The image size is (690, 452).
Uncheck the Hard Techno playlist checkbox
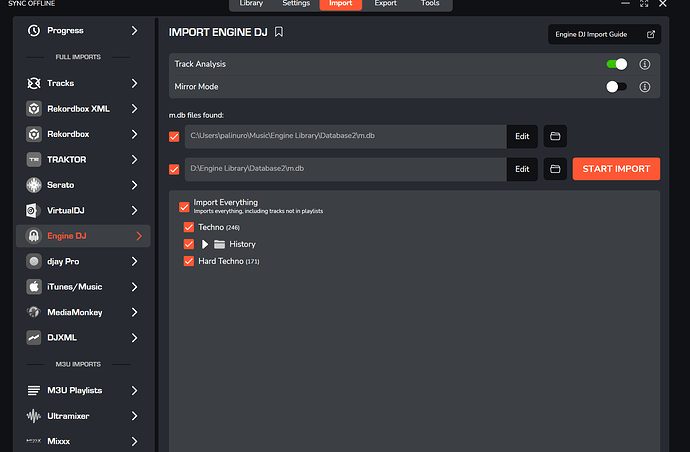[189, 261]
